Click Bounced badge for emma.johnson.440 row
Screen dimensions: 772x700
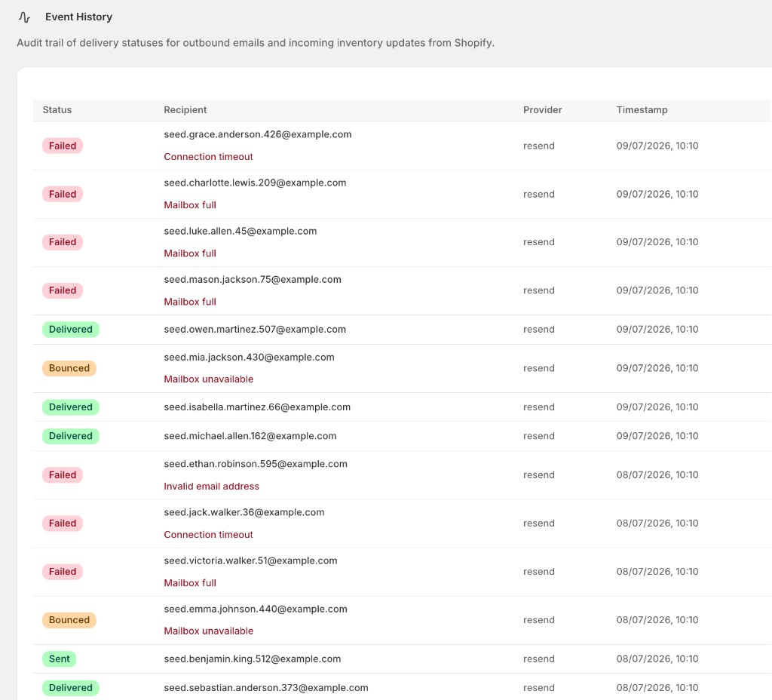[69, 620]
